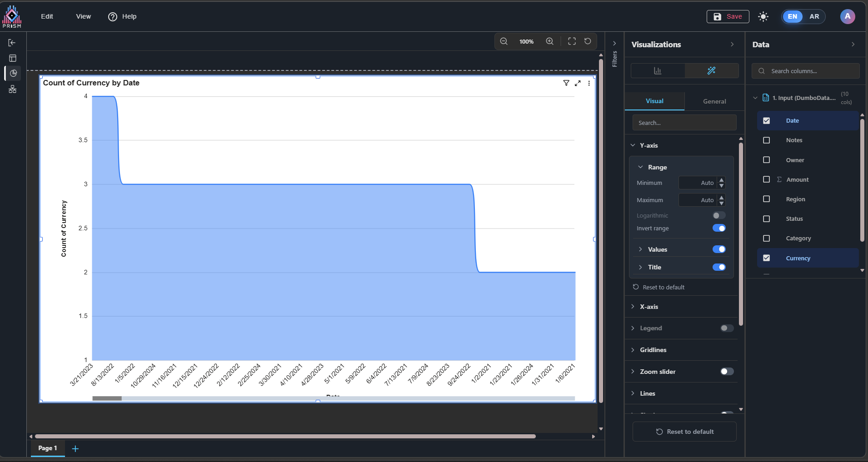The width and height of the screenshot is (868, 462).
Task: Switch to the format visual wand icon
Action: [711, 71]
